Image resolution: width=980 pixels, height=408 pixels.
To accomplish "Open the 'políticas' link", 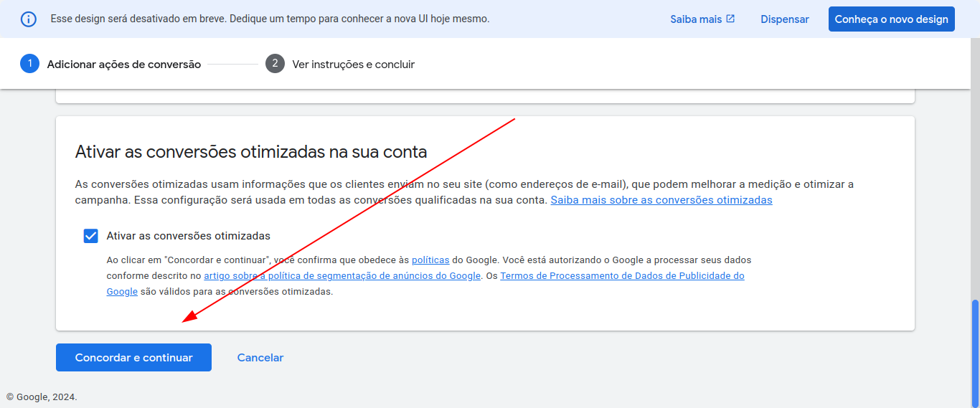I will (x=430, y=260).
